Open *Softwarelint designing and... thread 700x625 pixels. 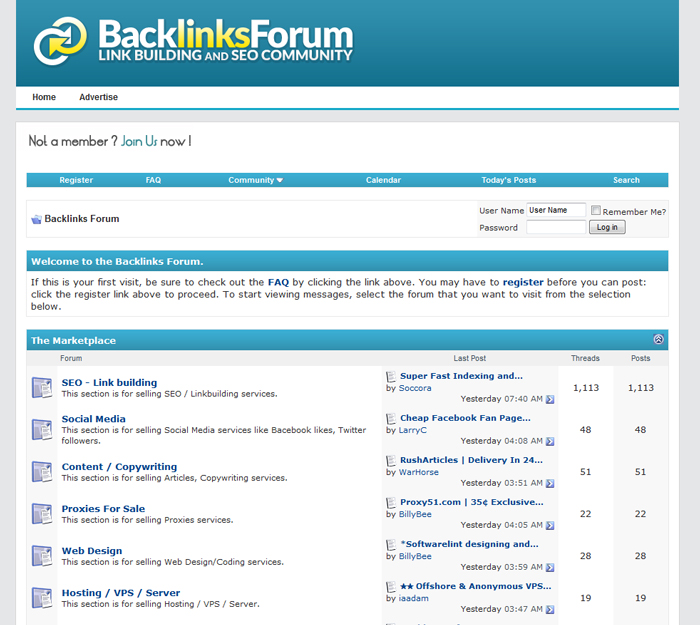(469, 544)
